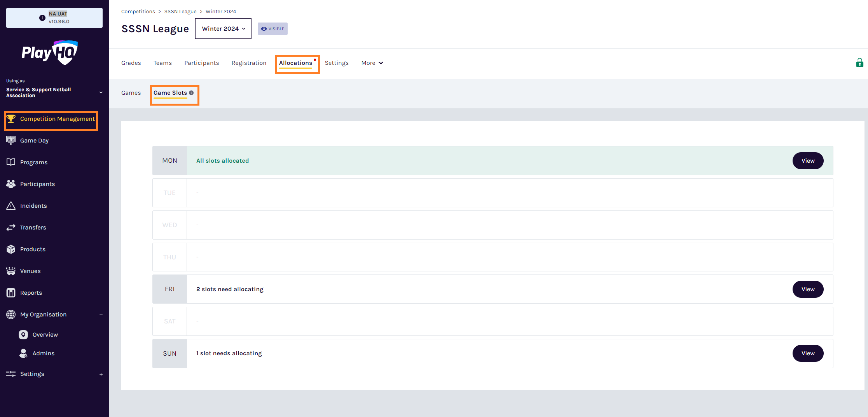Click the Admins user icon
868x417 pixels.
click(23, 353)
